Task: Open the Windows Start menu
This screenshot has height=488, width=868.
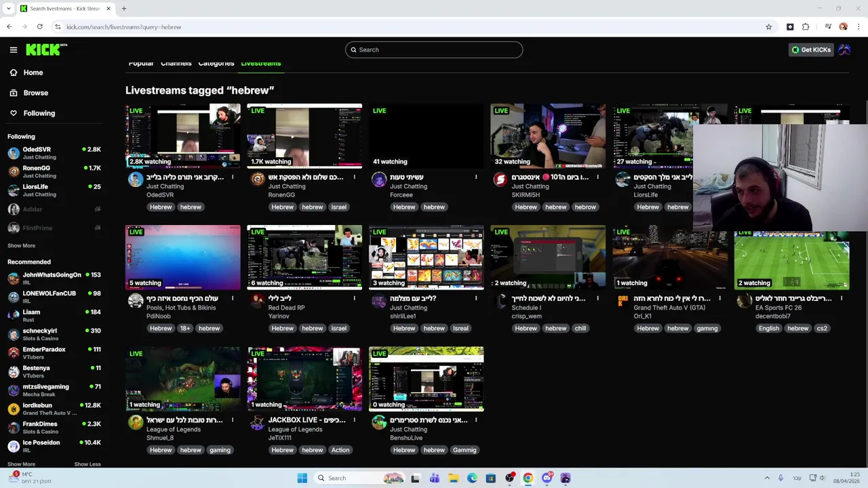Action: point(302,478)
